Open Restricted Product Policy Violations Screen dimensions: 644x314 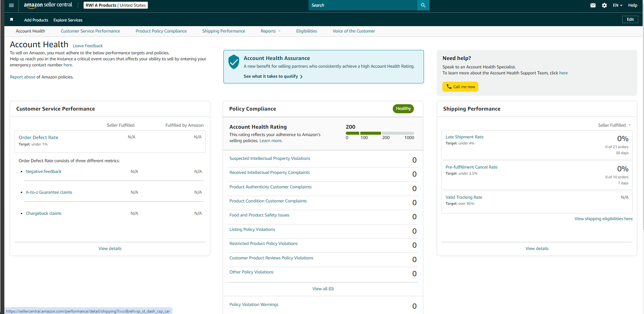264,244
